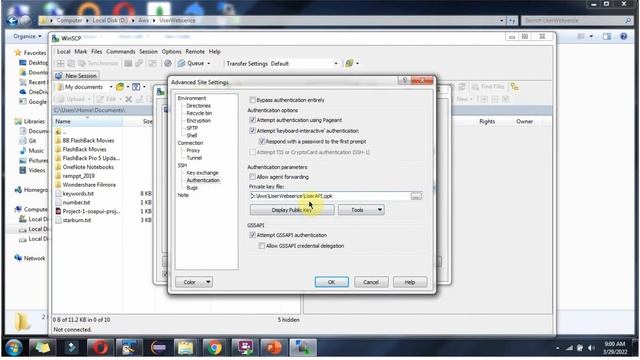Screen dimensions: 640x360
Task: Click the Help button in dialog
Action: click(410, 282)
